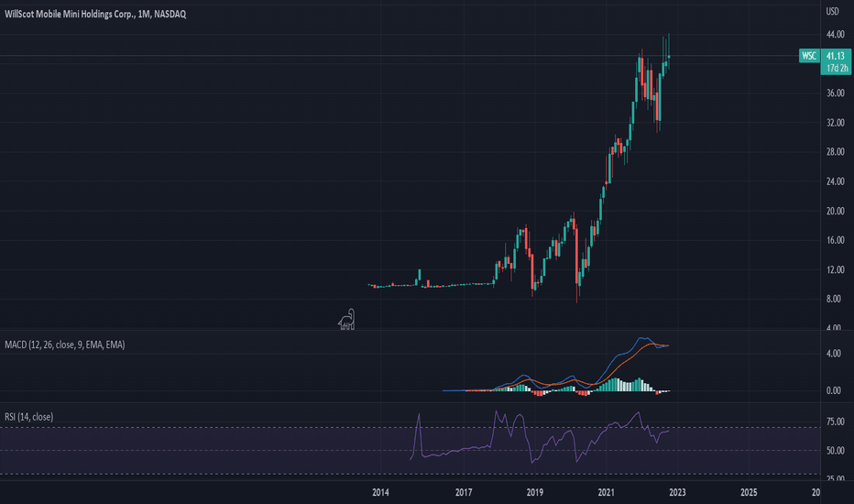Click the 28.00 price scale label
The image size is (854, 504).
[836, 152]
